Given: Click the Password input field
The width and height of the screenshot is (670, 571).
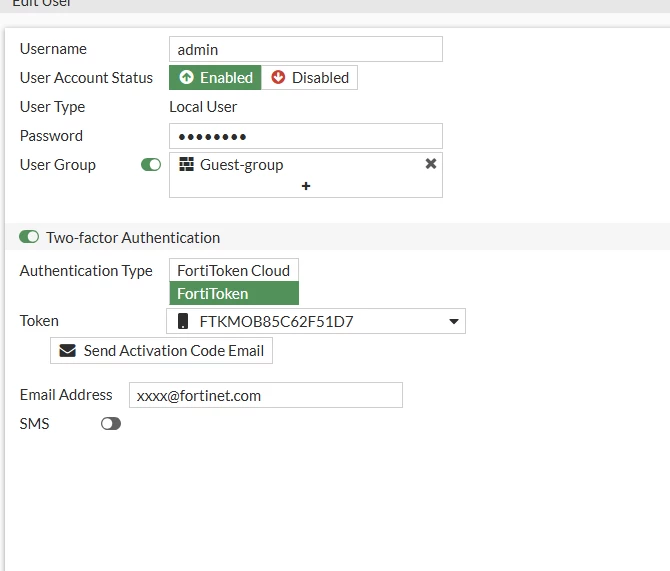Looking at the screenshot, I should (x=306, y=136).
